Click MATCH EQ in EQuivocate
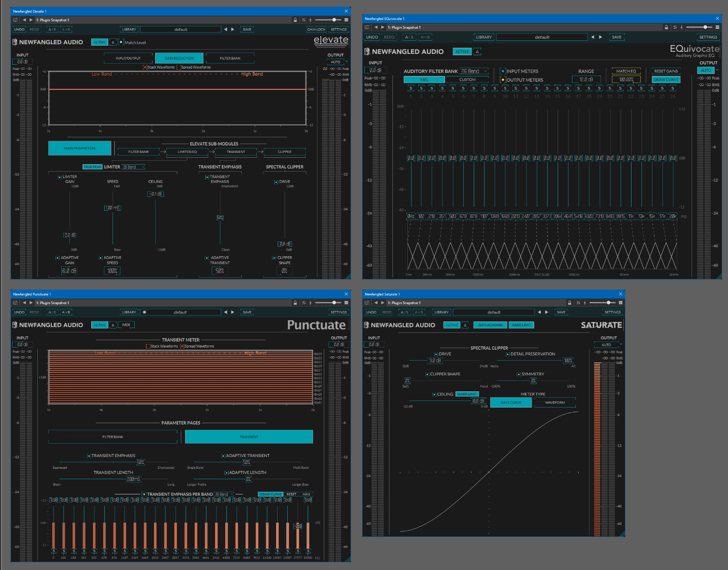Screen dimensions: 728x570 626,71
